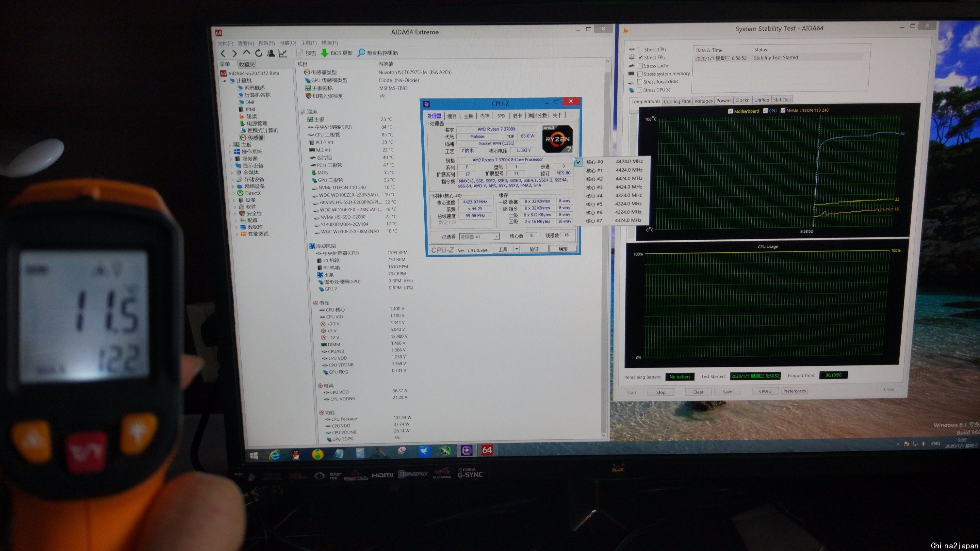Viewport: 980px width, 551px height.
Task: Click the AIDA64 back navigation arrow
Action: click(x=223, y=54)
